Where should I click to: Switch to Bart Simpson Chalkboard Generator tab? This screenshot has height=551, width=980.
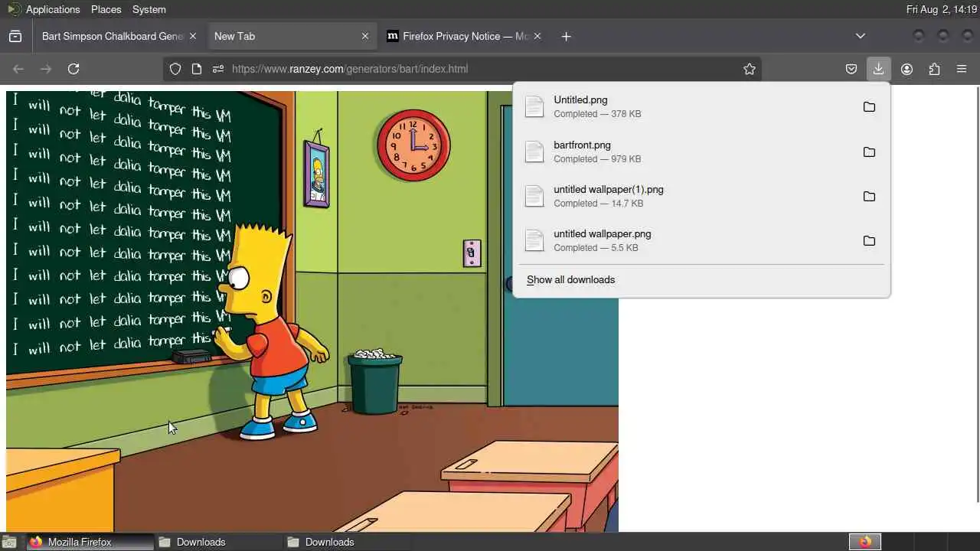coord(119,36)
